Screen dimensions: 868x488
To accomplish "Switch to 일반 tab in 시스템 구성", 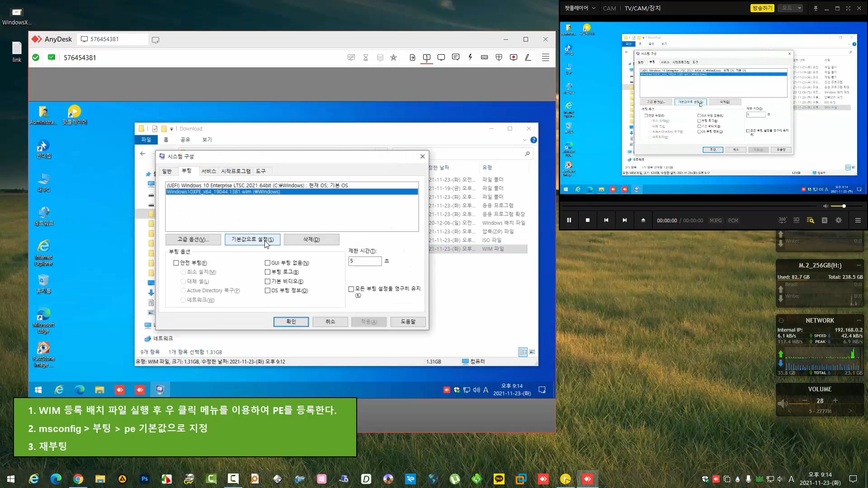I will (x=167, y=171).
